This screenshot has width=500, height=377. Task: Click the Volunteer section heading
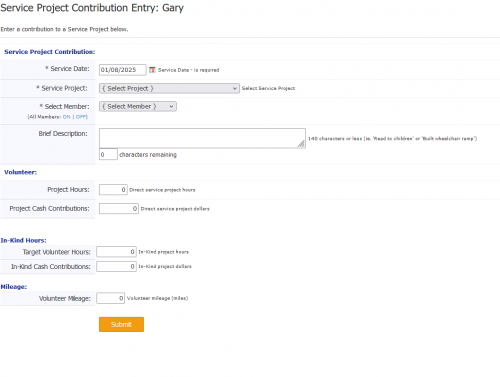tap(20, 172)
